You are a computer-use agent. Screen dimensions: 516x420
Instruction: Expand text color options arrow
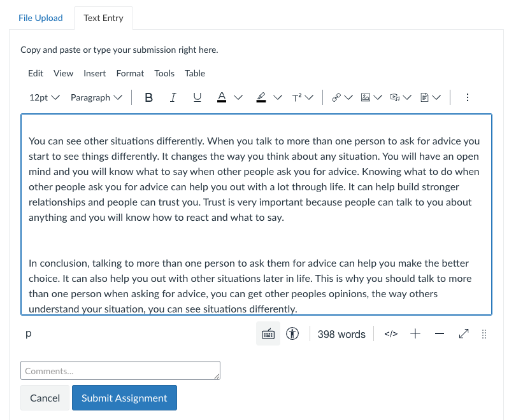pos(238,97)
